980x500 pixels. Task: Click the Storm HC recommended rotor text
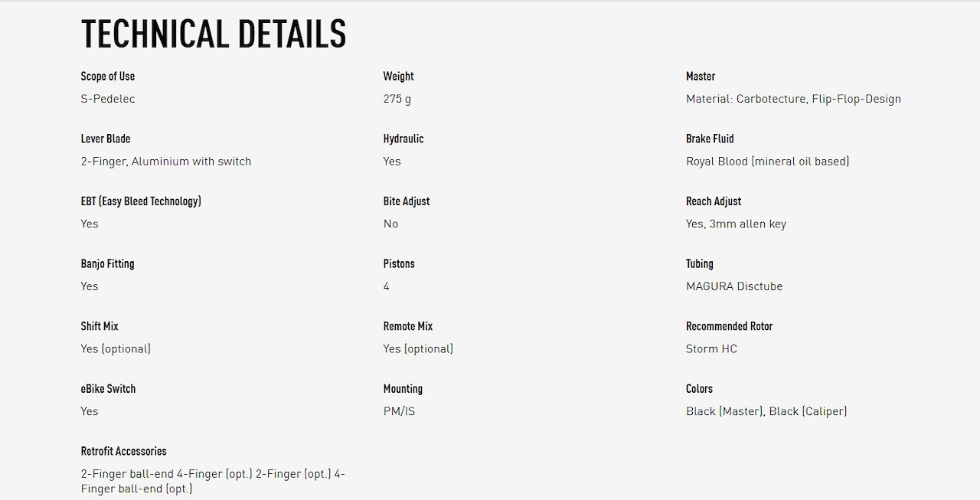[x=711, y=349]
